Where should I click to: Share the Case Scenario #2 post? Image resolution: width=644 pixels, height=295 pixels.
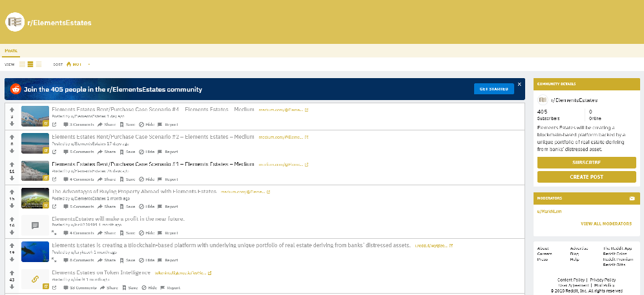tap(107, 152)
